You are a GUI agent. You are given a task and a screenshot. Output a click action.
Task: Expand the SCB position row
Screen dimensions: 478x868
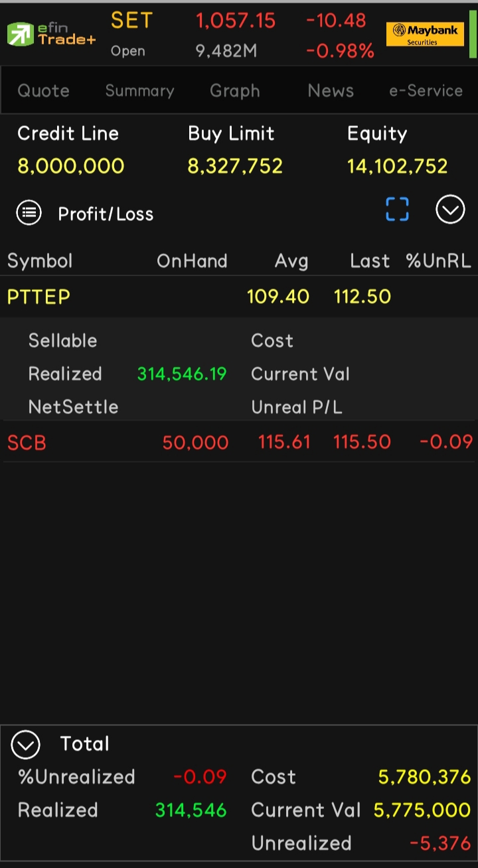[x=239, y=442]
